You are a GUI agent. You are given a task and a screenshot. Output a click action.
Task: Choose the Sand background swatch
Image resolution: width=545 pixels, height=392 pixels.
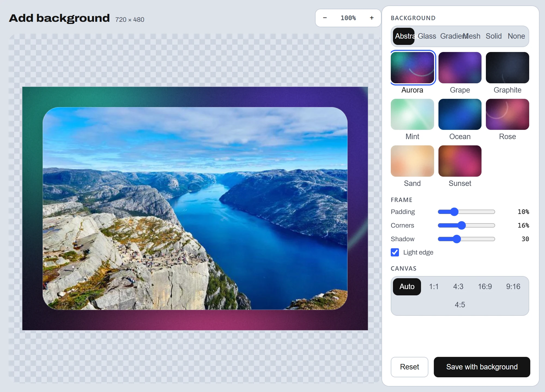click(x=412, y=161)
